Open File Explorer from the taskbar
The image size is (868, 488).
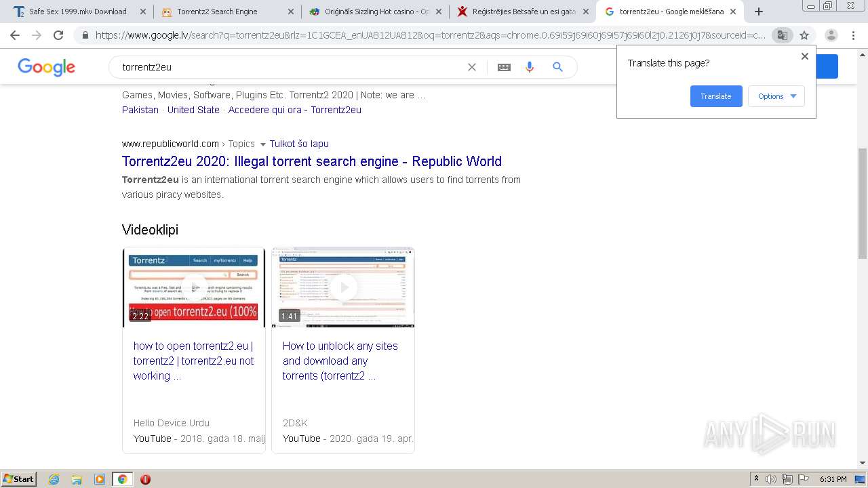(x=77, y=479)
